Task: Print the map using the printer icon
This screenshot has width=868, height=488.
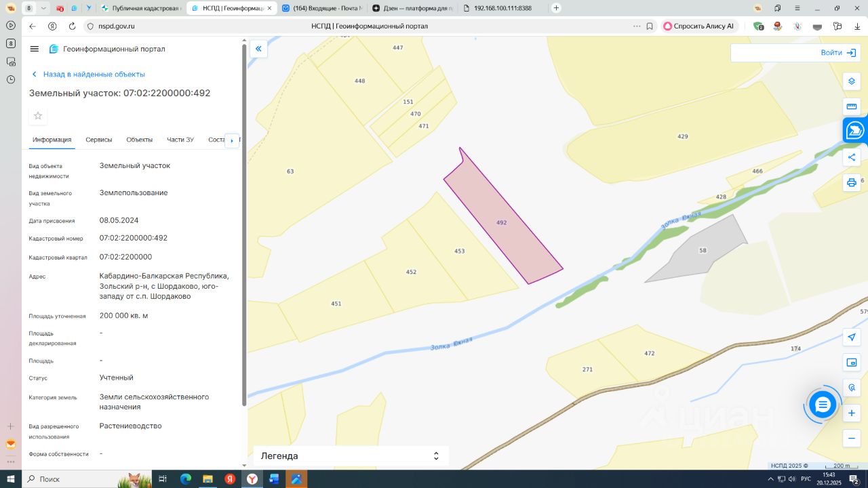Action: pyautogui.click(x=852, y=182)
